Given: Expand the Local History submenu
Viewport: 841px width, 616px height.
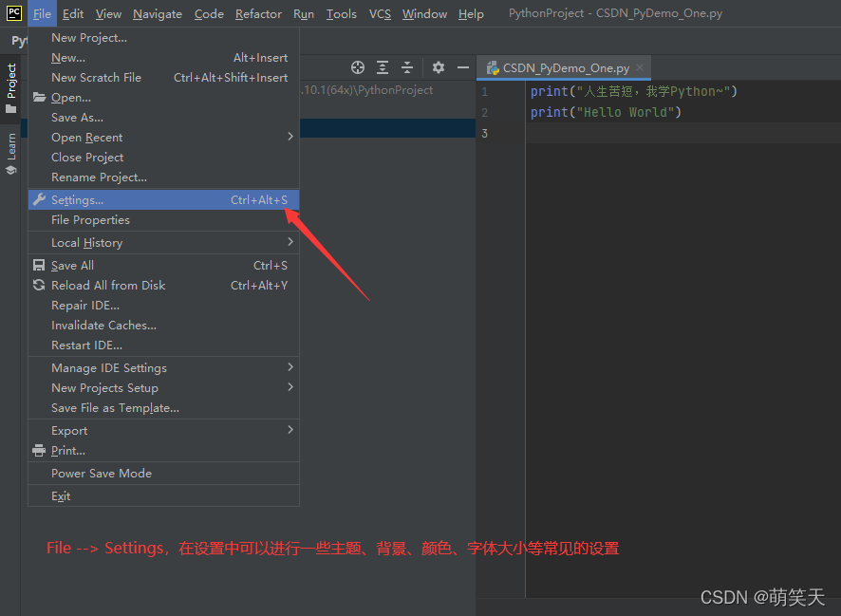Looking at the screenshot, I should 290,243.
